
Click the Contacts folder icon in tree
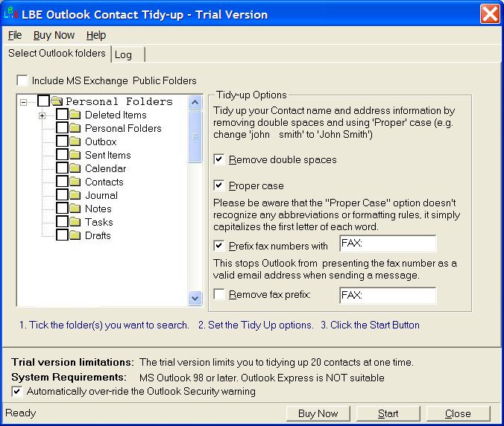coord(75,182)
